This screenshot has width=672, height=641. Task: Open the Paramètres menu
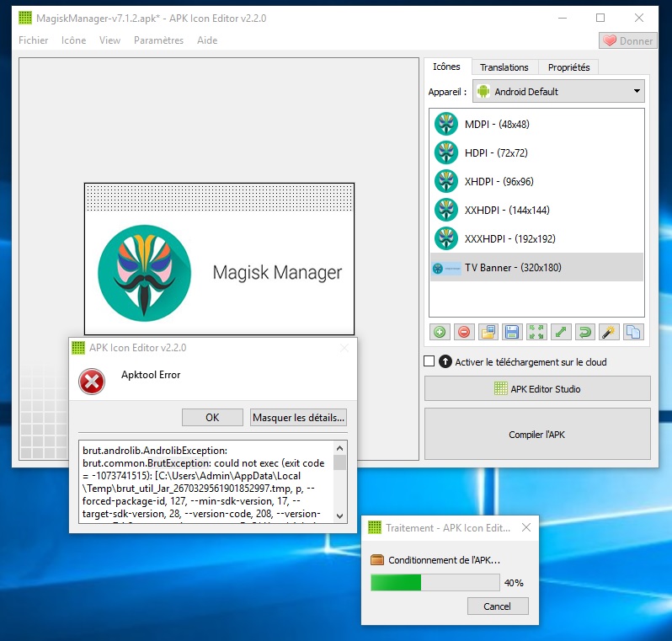pyautogui.click(x=158, y=40)
